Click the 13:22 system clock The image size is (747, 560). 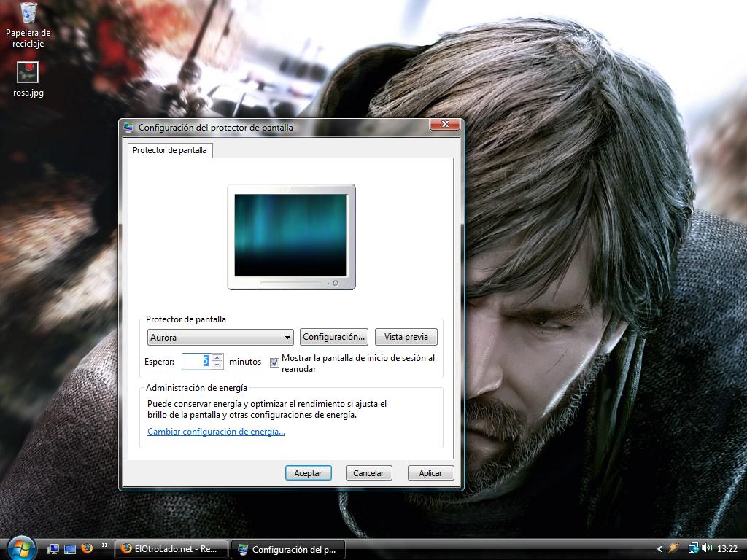tap(727, 549)
